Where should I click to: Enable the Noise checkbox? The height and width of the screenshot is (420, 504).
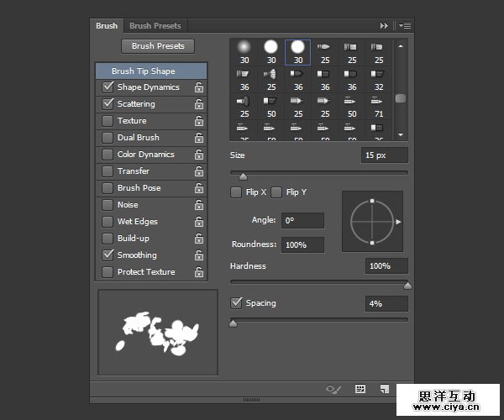[x=108, y=205]
